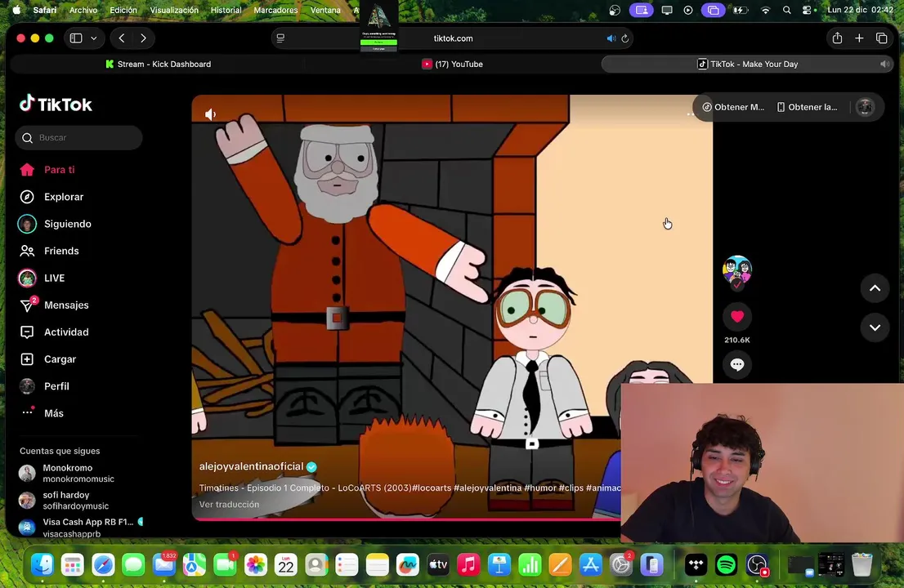904x588 pixels.
Task: Open Safari reader/page menu icon
Action: [x=281, y=38]
